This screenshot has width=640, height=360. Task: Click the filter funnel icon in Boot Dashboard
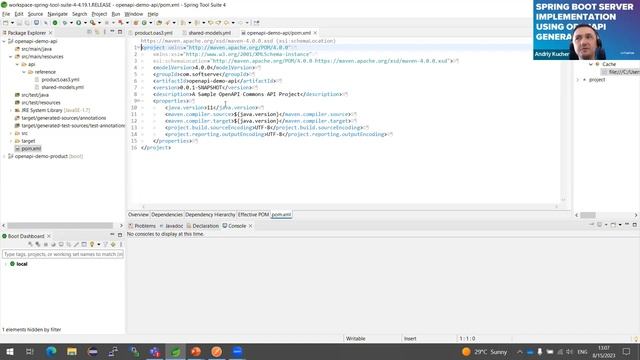click(105, 244)
